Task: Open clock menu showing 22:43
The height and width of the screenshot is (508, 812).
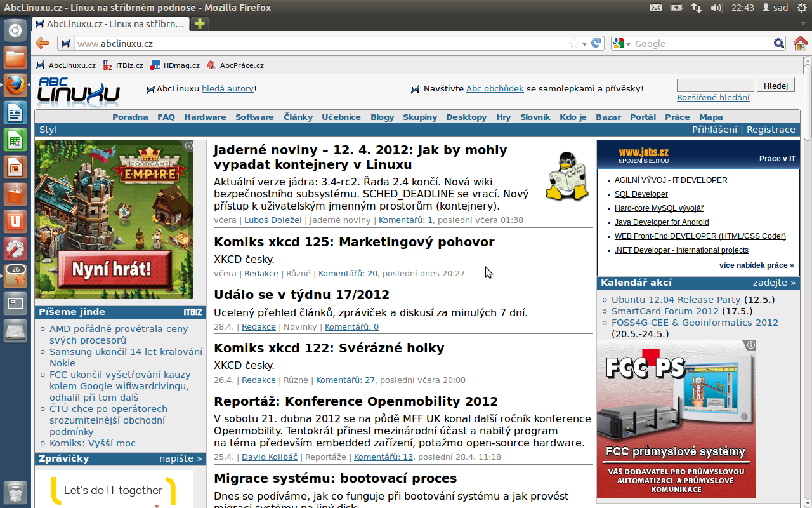Action: pyautogui.click(x=742, y=8)
